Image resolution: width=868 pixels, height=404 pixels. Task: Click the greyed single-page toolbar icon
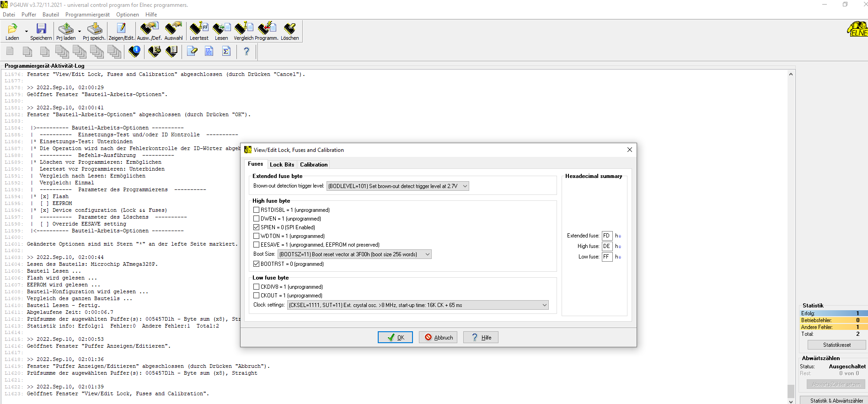point(10,51)
